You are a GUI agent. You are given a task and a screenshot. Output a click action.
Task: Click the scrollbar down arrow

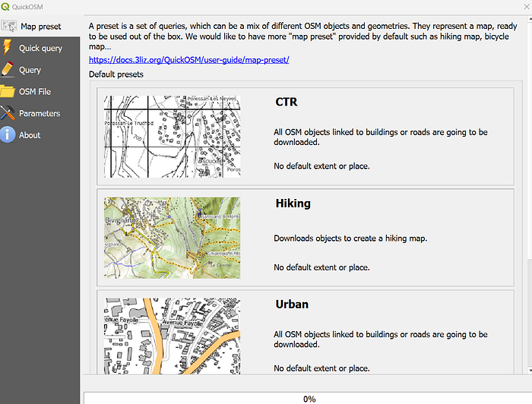[529, 370]
